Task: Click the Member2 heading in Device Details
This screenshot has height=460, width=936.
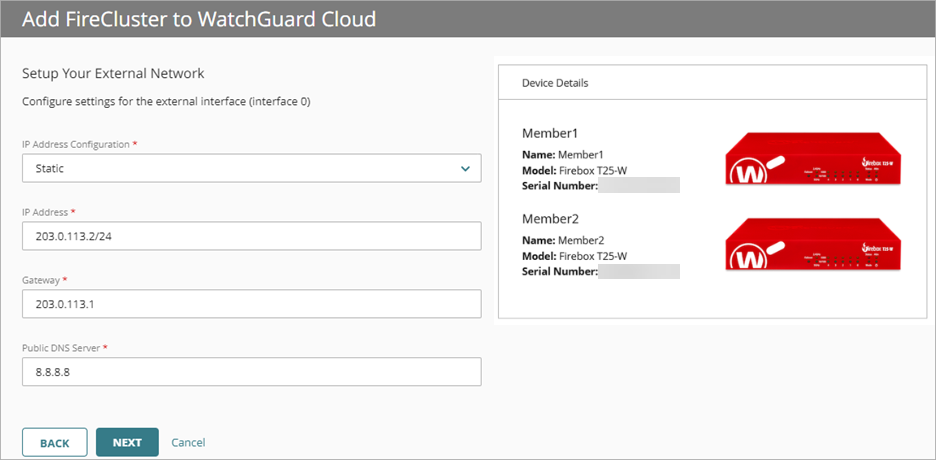Action: [x=550, y=218]
